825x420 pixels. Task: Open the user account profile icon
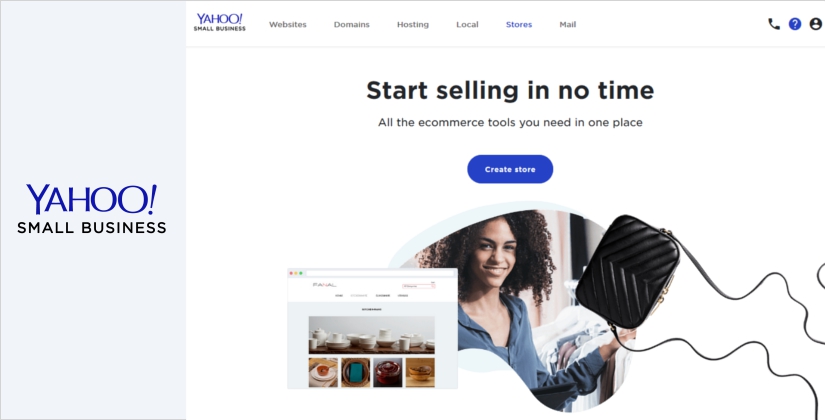816,24
